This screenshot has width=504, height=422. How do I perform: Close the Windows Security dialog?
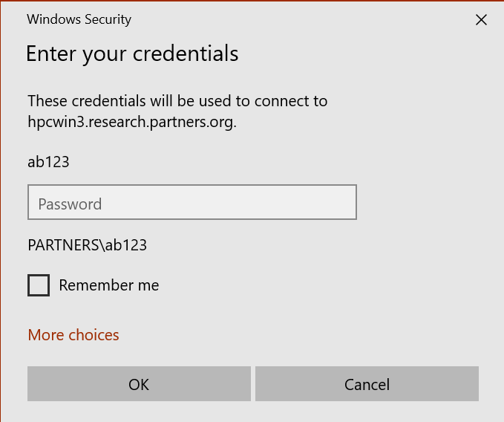point(481,20)
